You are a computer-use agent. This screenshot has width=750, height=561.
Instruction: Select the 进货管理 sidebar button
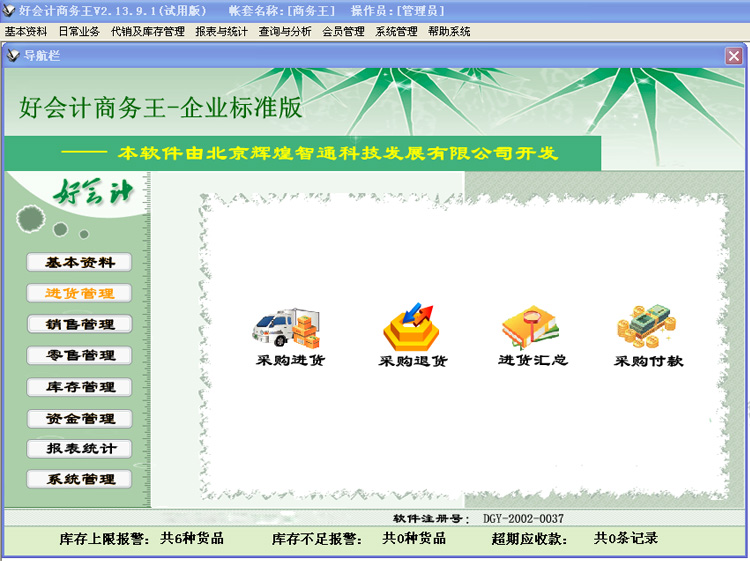click(79, 293)
